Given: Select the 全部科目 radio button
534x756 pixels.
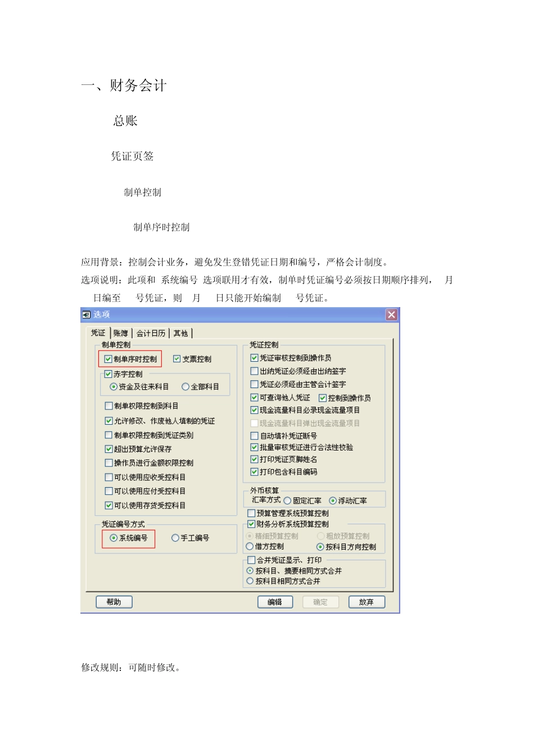Looking at the screenshot, I should pyautogui.click(x=185, y=387).
